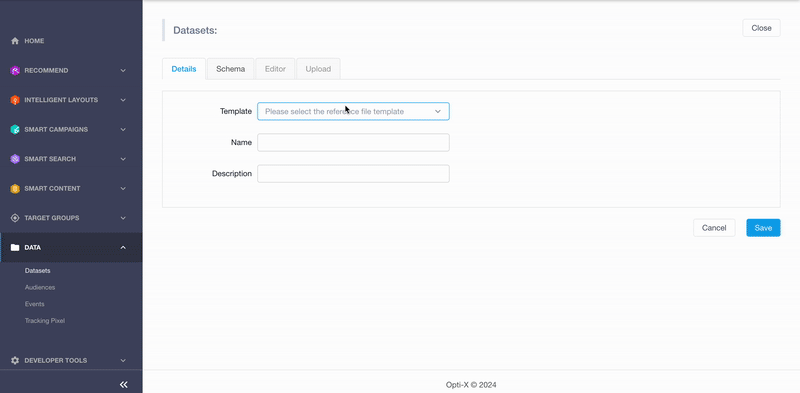Expand the Target Groups chevron
The image size is (800, 393).
click(123, 218)
